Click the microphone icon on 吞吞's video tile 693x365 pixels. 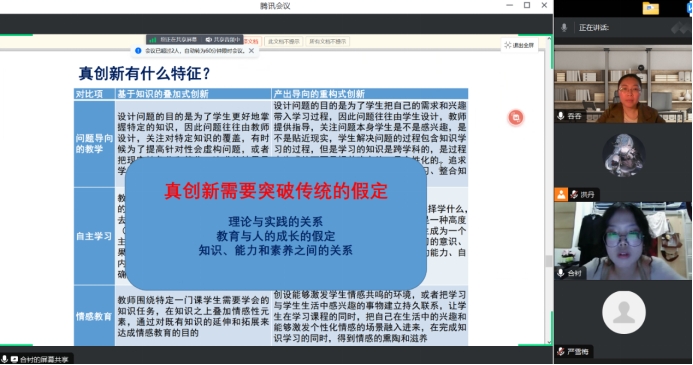pyautogui.click(x=561, y=116)
